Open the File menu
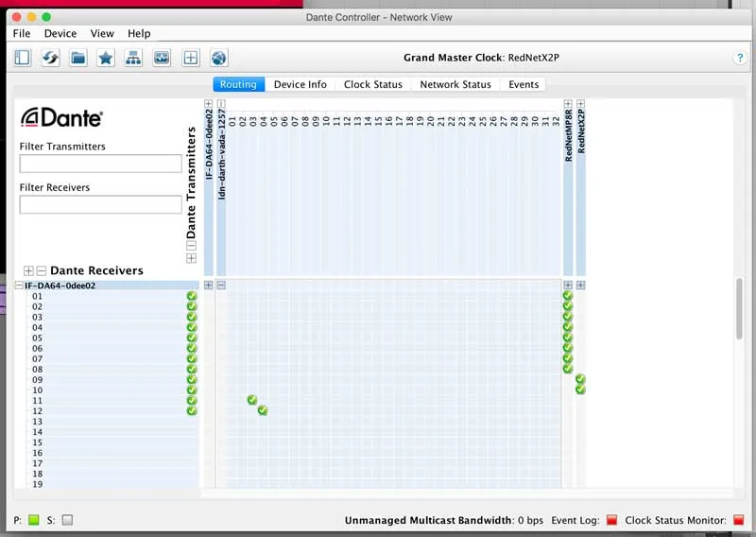Viewport: 756px width, 537px height. click(x=21, y=33)
